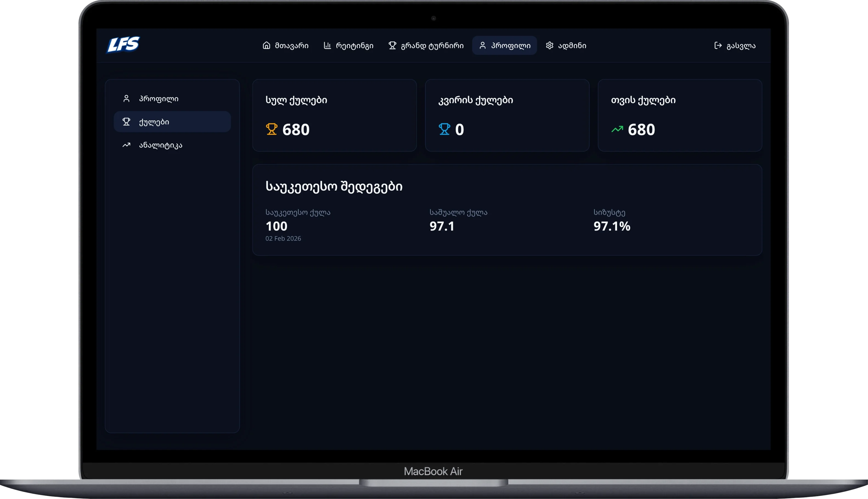The width and height of the screenshot is (868, 499).
Task: Open the ადმინი section
Action: [x=566, y=45]
